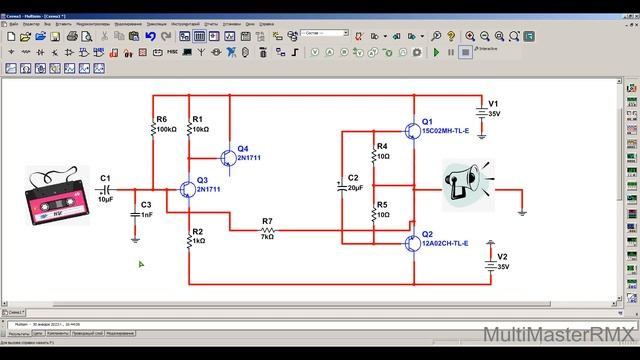Click the Save diskette icon
The image size is (640, 360).
coord(55,37)
